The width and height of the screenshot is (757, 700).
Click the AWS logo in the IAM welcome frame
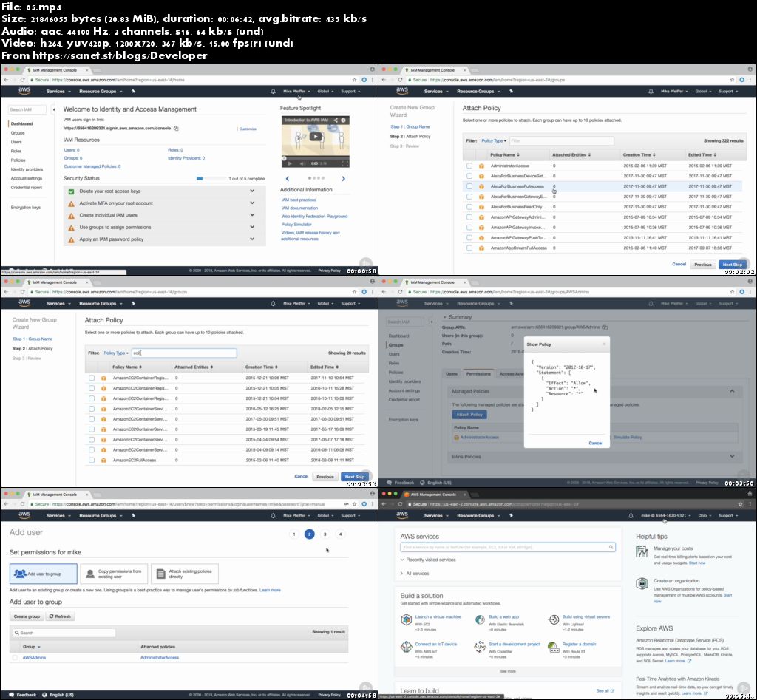[24, 91]
